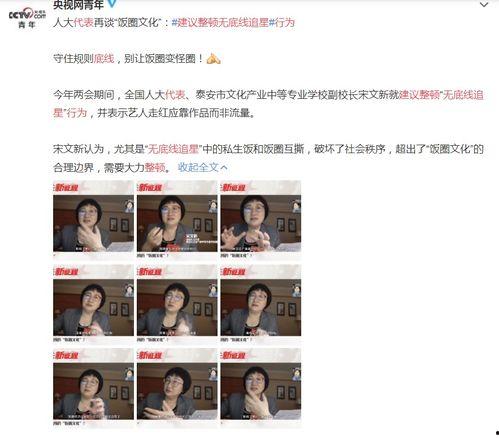Click the blue verified badge icon
The height and width of the screenshot is (439, 499).
coord(113,4)
